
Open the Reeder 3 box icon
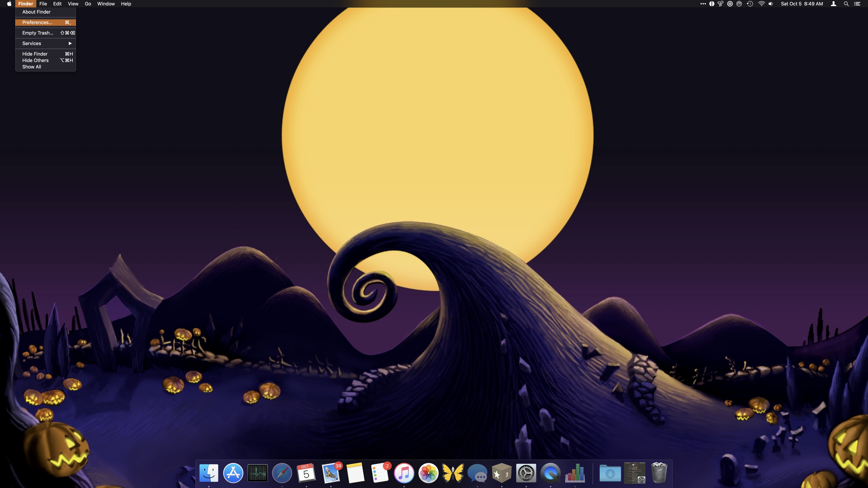(502, 473)
